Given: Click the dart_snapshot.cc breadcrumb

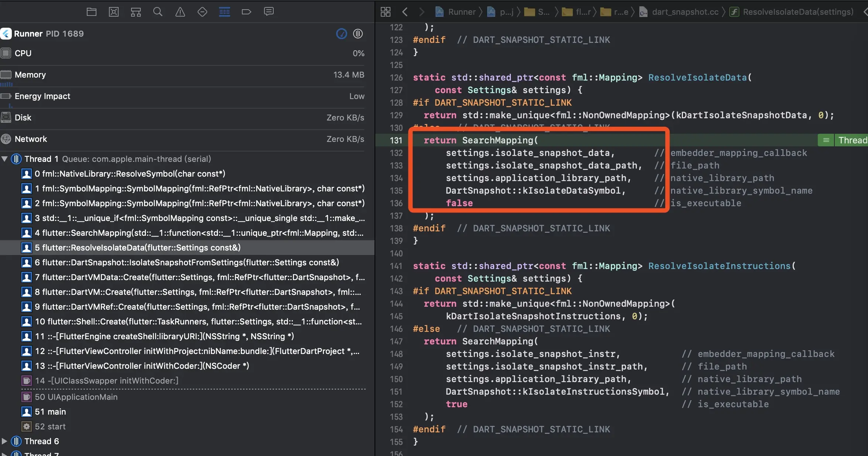Looking at the screenshot, I should click(x=679, y=12).
